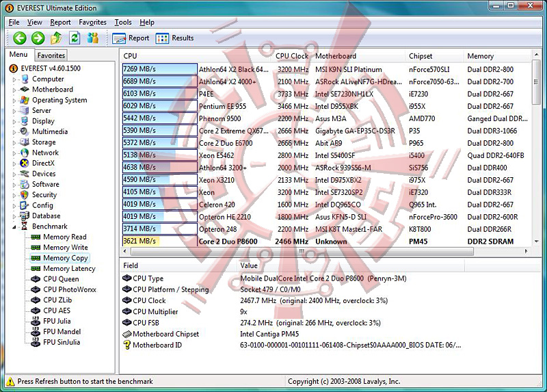Expand the Motherboard tree node
The height and width of the screenshot is (392, 547).
pyautogui.click(x=14, y=90)
